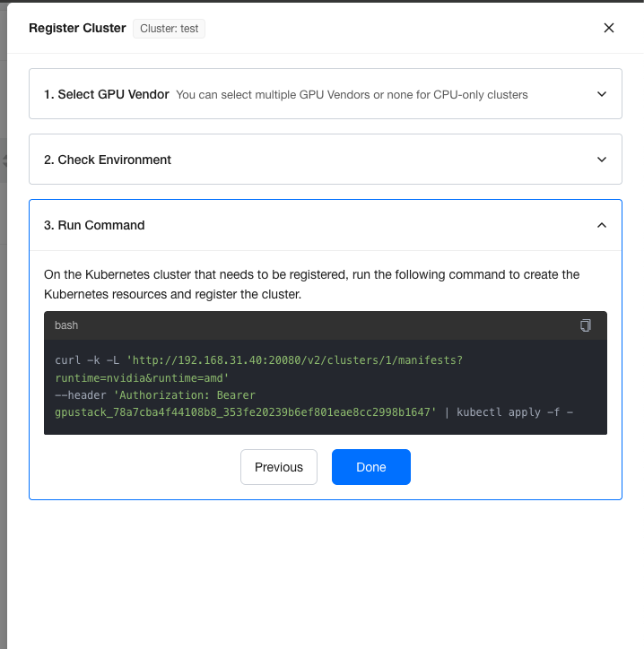644x649 pixels.
Task: Copy the bash command to clipboard
Action: coord(585,325)
